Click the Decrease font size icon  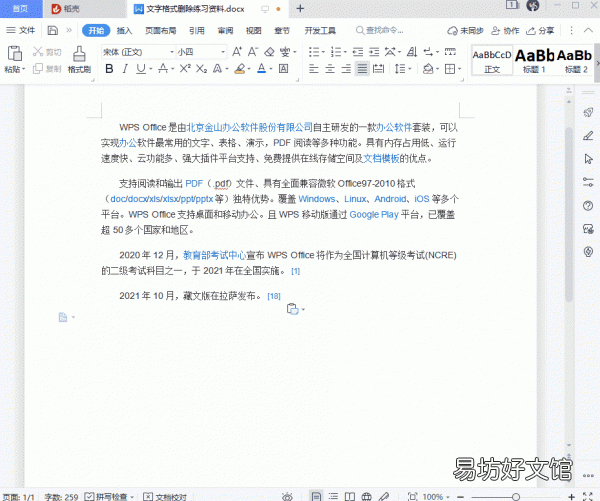(253, 52)
